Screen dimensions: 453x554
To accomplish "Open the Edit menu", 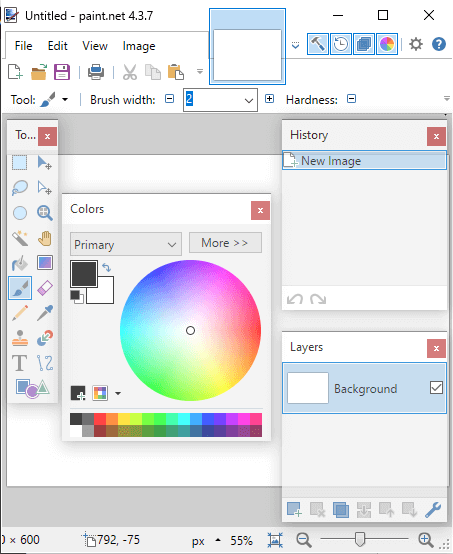I will pyautogui.click(x=58, y=46).
